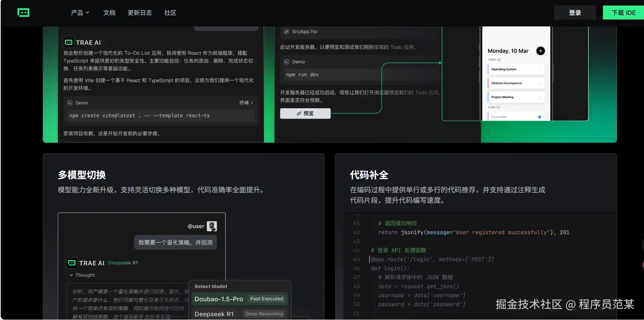
Task: Click the # 返回成功响应 comment line
Action: pos(398,223)
